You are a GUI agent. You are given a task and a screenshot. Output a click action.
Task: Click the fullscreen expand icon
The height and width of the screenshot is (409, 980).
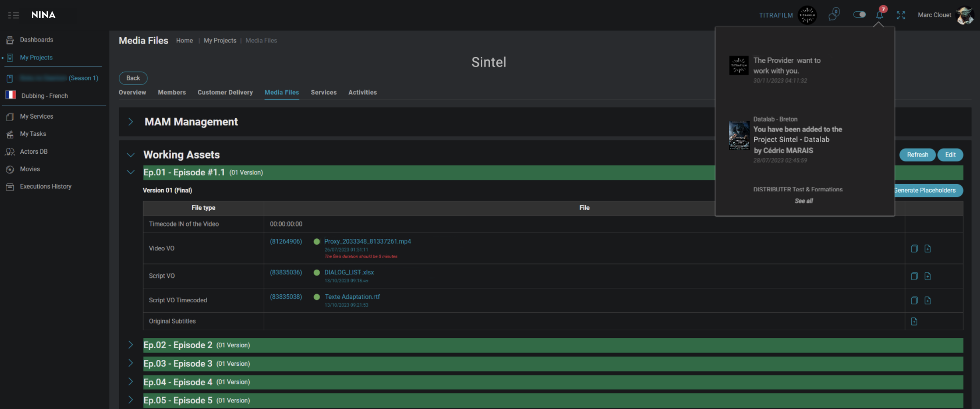pos(901,15)
